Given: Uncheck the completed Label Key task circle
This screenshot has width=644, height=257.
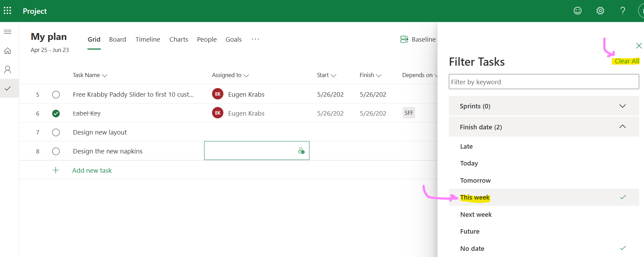Looking at the screenshot, I should [56, 114].
